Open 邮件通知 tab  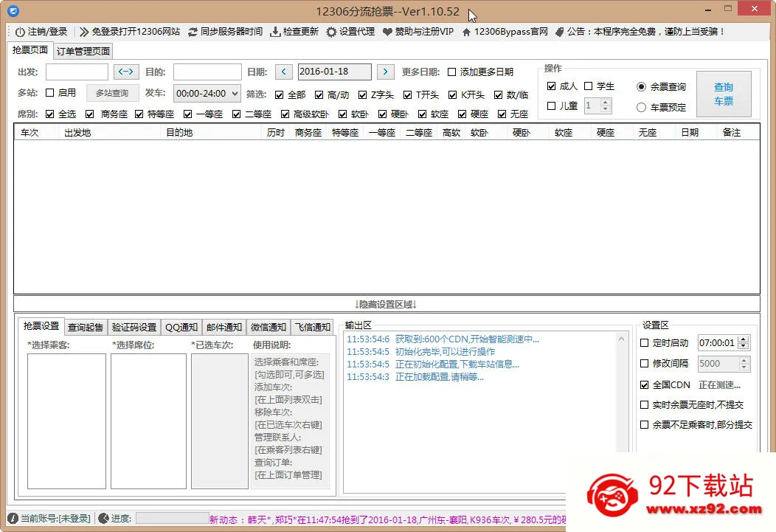click(x=224, y=327)
